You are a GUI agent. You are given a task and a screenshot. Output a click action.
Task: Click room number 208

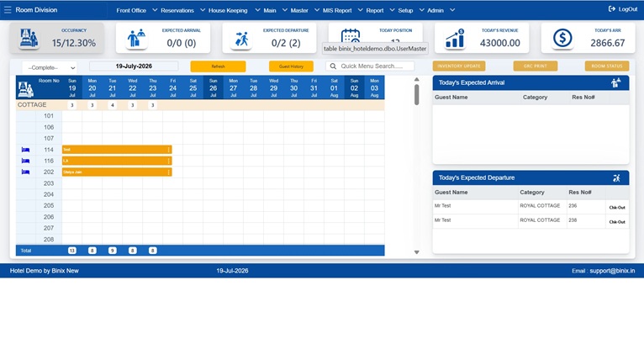tap(49, 239)
